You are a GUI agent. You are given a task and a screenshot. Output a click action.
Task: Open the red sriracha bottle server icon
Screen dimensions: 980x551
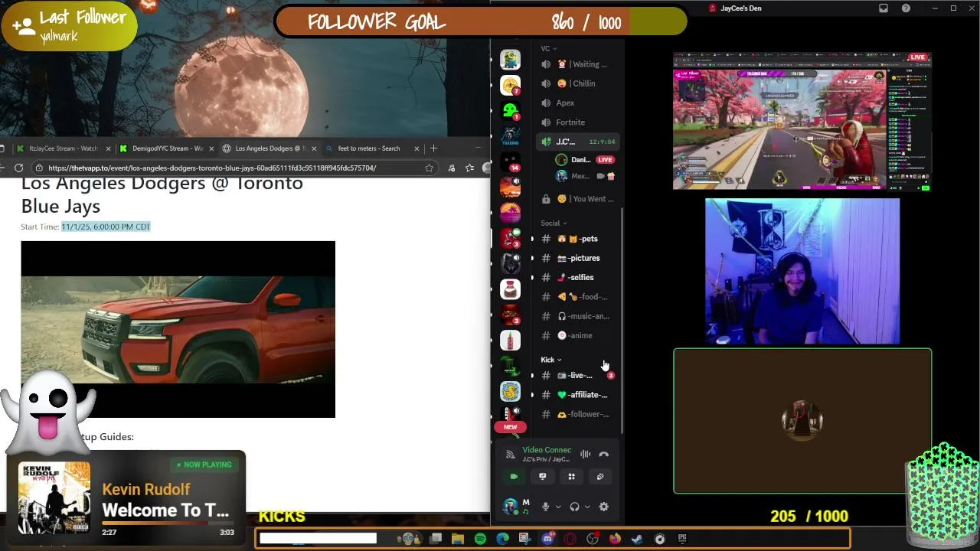click(x=510, y=340)
